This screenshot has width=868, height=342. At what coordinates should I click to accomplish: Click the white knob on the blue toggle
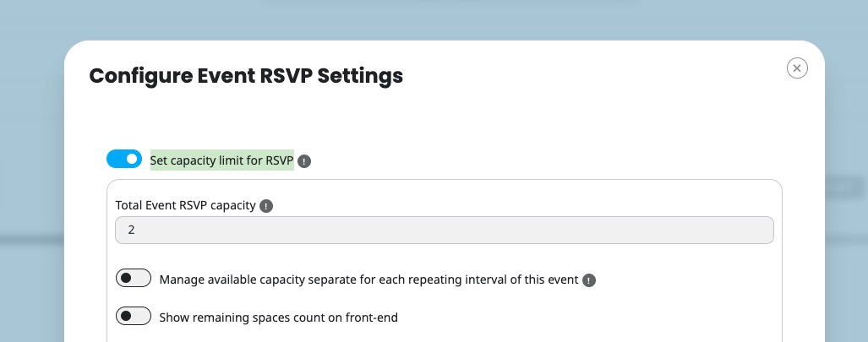pyautogui.click(x=132, y=159)
